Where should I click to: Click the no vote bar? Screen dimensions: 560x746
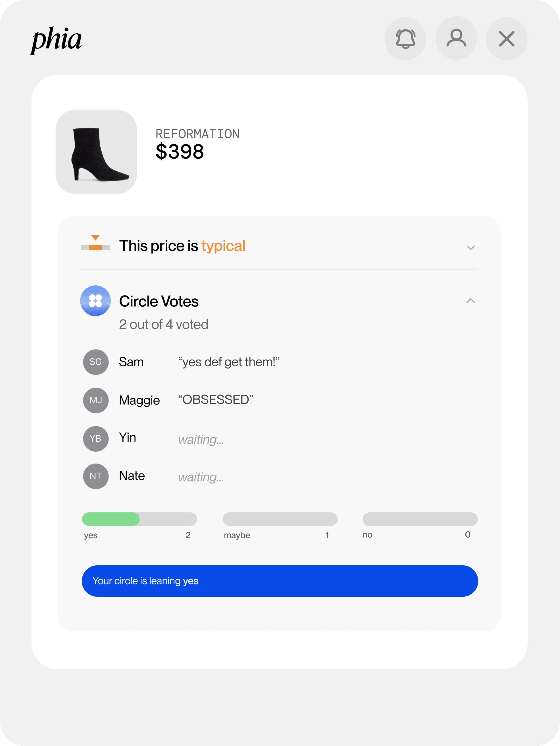click(420, 519)
